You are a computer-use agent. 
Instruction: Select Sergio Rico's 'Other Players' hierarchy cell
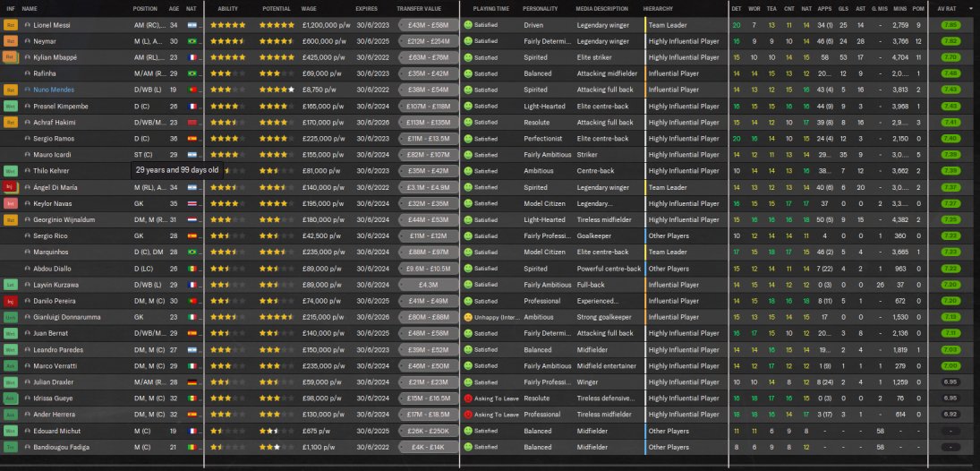[x=669, y=235]
